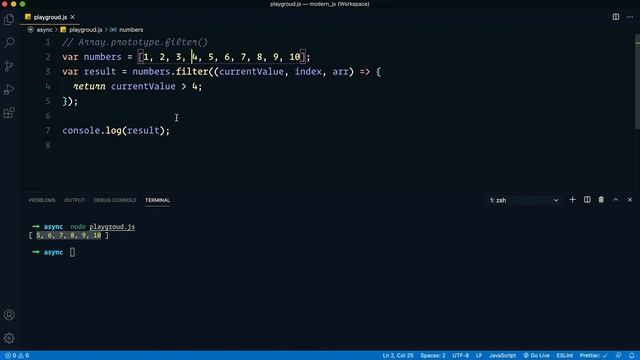Screen dimensions: 640x360
Task: Click errors and warnings count in status bar
Action: pos(17,356)
